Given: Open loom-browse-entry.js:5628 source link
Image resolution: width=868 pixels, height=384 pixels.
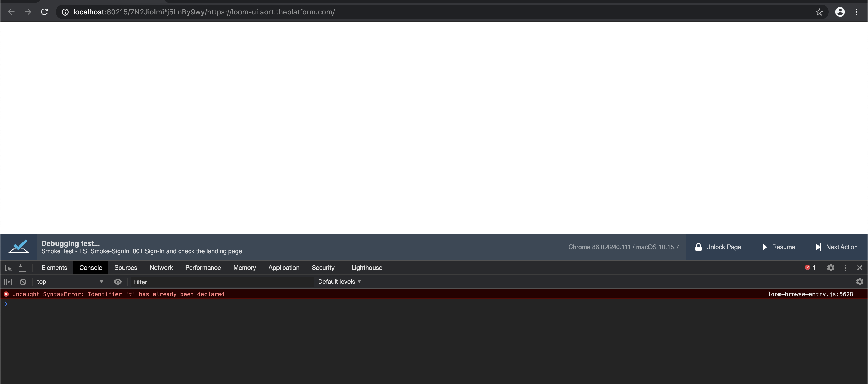Looking at the screenshot, I should point(810,294).
